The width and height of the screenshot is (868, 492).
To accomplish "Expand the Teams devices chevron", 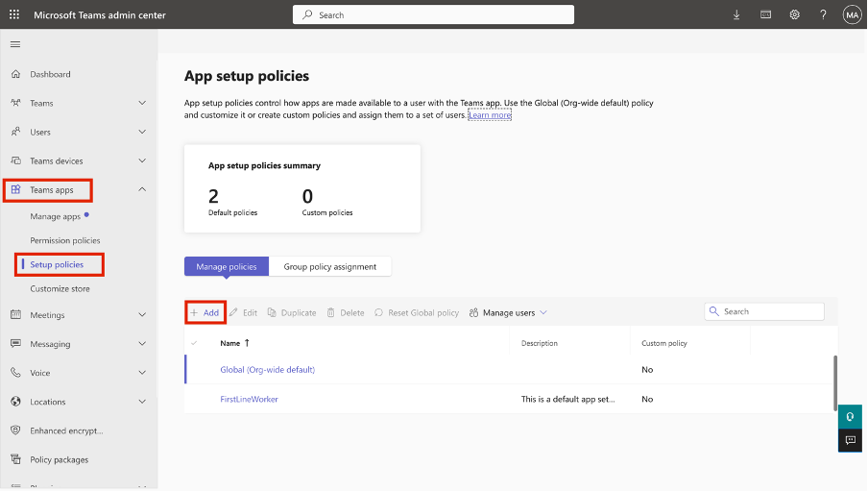I will coord(142,160).
